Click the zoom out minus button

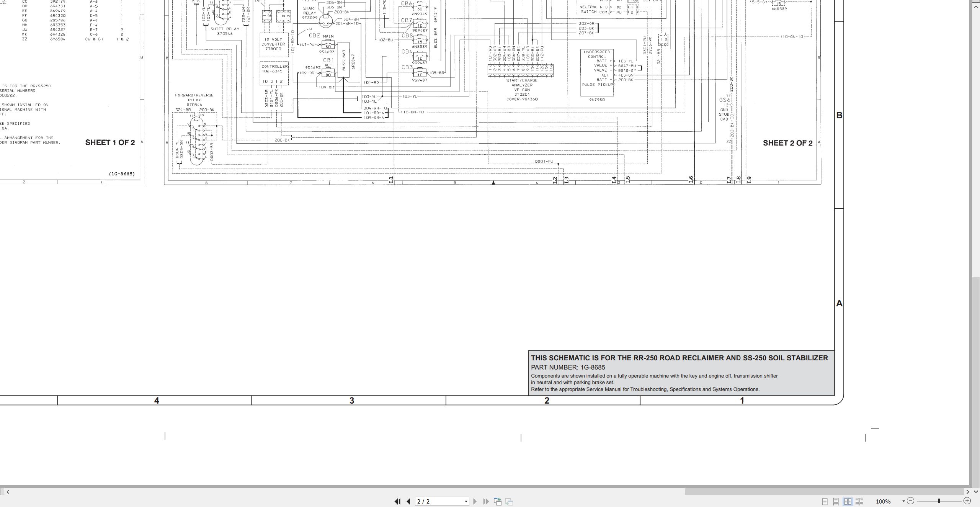[911, 501]
